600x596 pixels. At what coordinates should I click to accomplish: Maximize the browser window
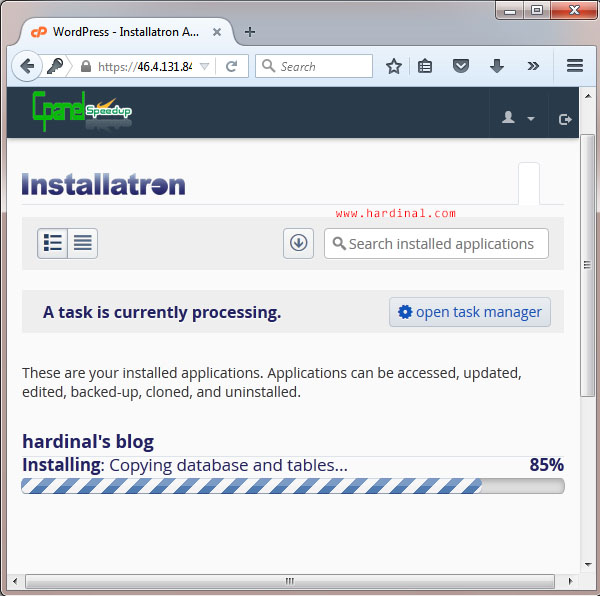point(537,10)
